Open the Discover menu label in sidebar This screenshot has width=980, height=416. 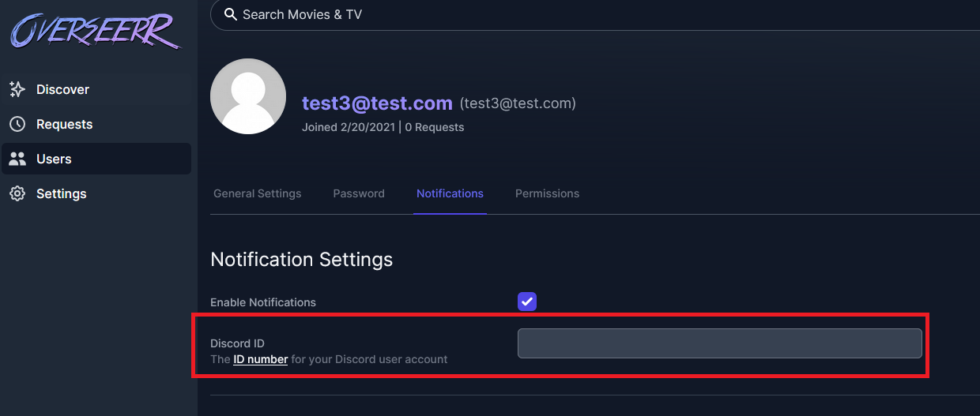pos(63,89)
